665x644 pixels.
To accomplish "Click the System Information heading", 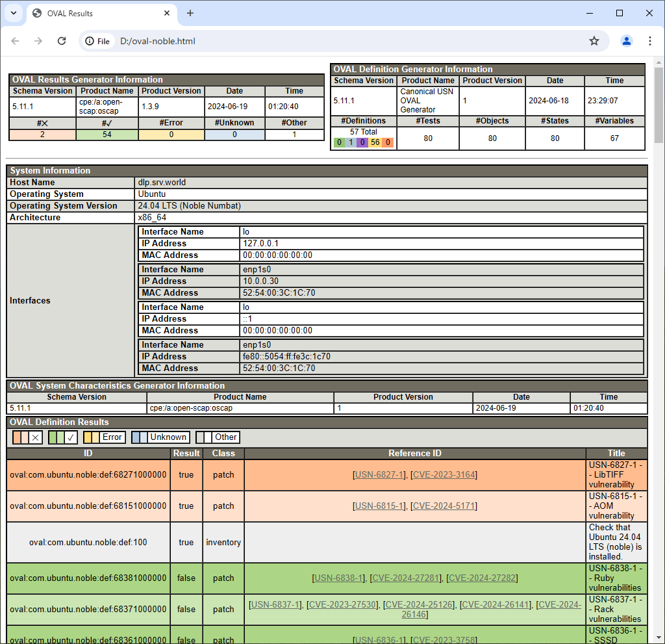I will click(x=50, y=171).
